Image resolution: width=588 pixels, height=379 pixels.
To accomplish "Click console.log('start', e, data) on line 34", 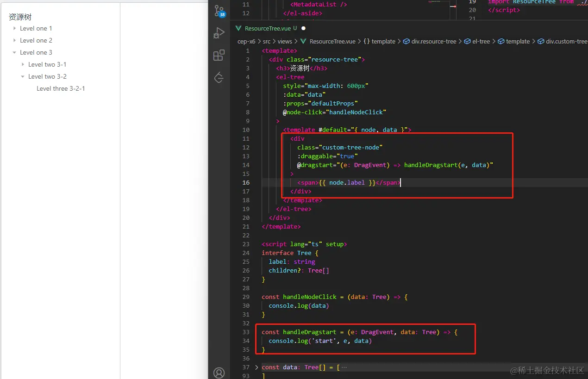I will pyautogui.click(x=320, y=341).
